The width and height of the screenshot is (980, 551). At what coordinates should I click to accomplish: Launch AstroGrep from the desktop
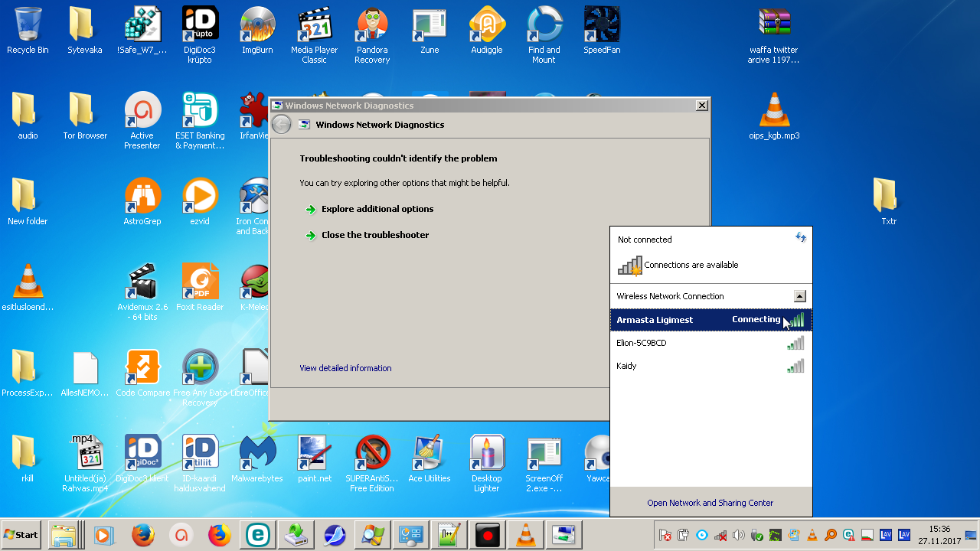click(142, 202)
